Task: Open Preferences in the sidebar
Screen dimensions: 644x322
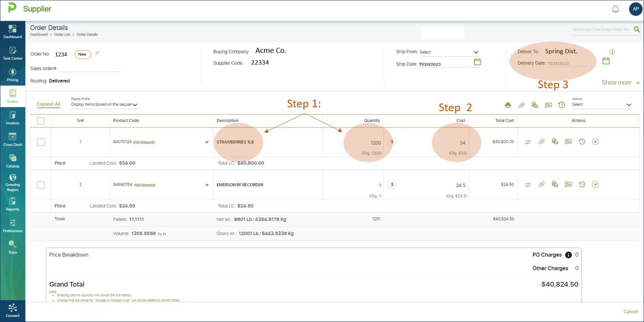Action: coord(12,226)
